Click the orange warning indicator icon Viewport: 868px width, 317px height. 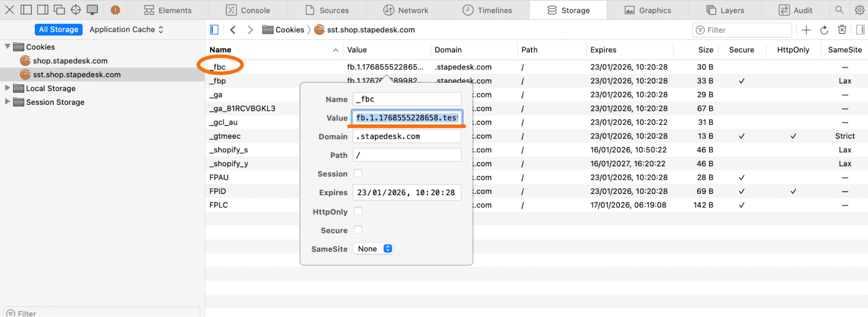[115, 10]
